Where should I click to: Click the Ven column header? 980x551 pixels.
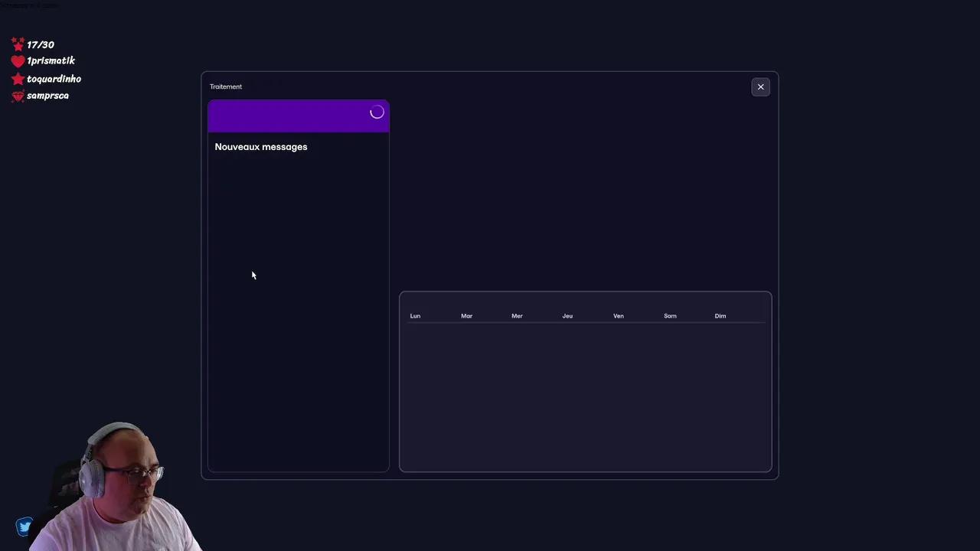(x=618, y=316)
